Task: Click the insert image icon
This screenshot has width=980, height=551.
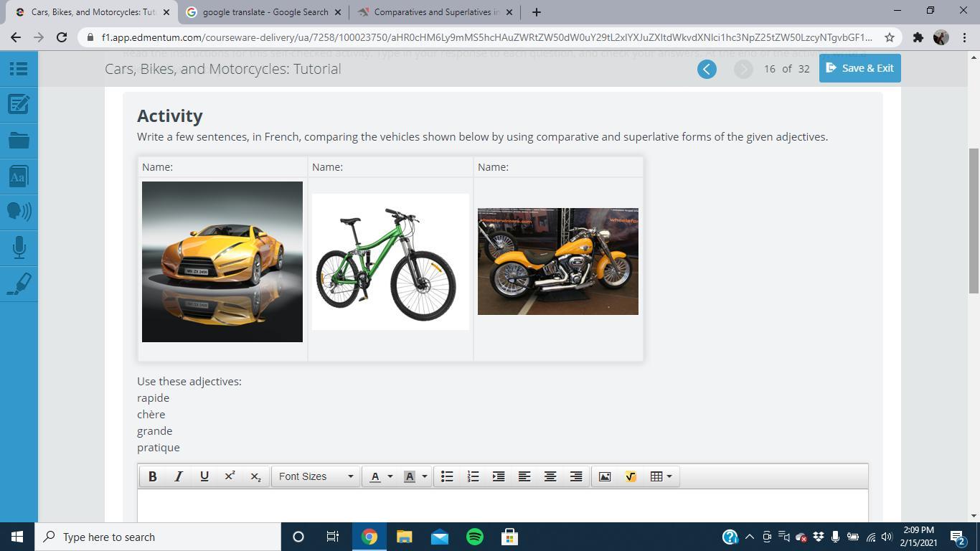Action: tap(605, 476)
